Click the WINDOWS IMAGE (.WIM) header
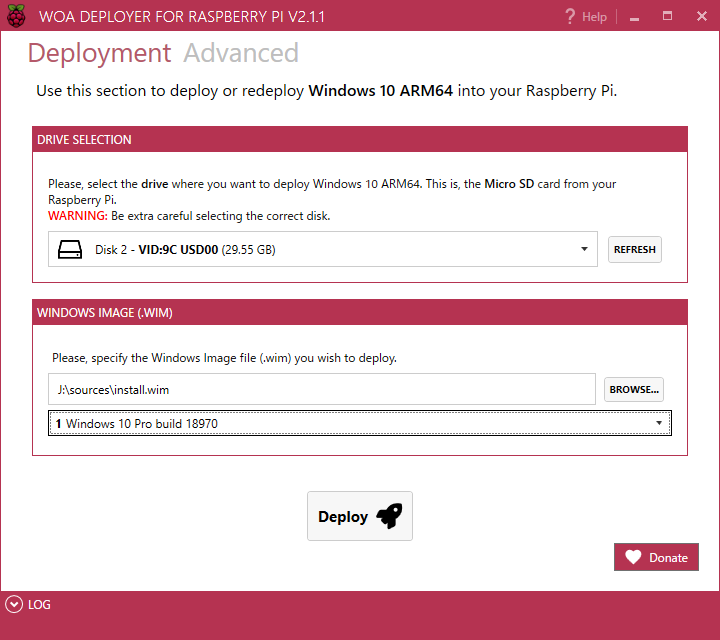Image resolution: width=720 pixels, height=640 pixels. [x=360, y=312]
